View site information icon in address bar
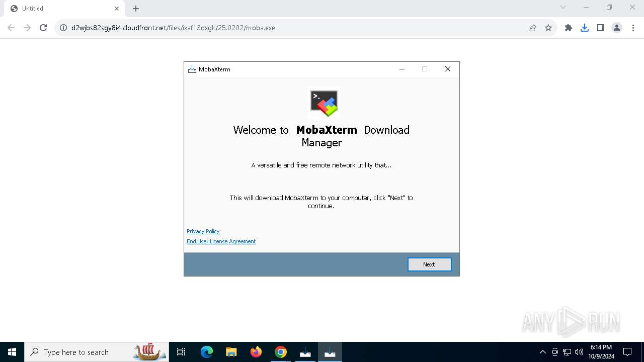 63,28
